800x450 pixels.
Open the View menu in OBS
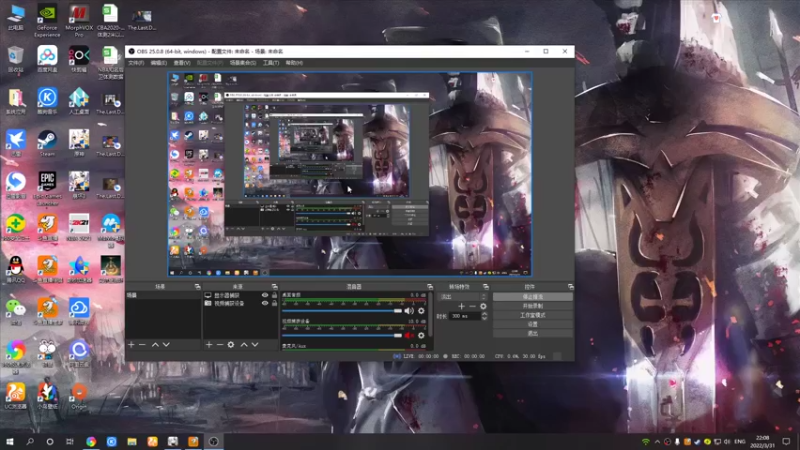[182, 63]
